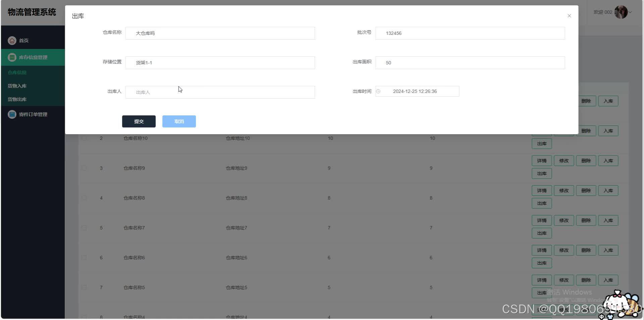Click 入库 button in 仓库名称9 row
This screenshot has height=320, width=644.
pyautogui.click(x=608, y=161)
